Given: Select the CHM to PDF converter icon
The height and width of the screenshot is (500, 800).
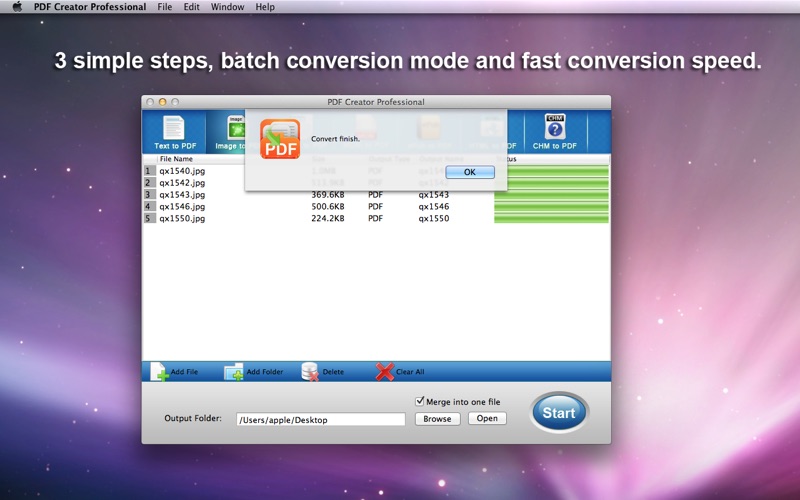Looking at the screenshot, I should click(555, 127).
